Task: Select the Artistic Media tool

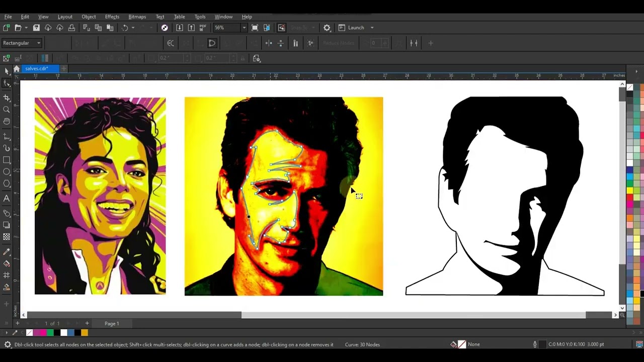Action: pos(7,148)
